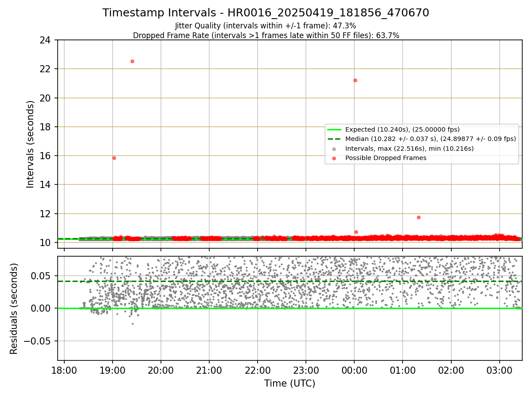Screen dimensions: 532x399
Task: Select the 'Jitter Quality' 47.3% subtitle line
Action: 266,26
